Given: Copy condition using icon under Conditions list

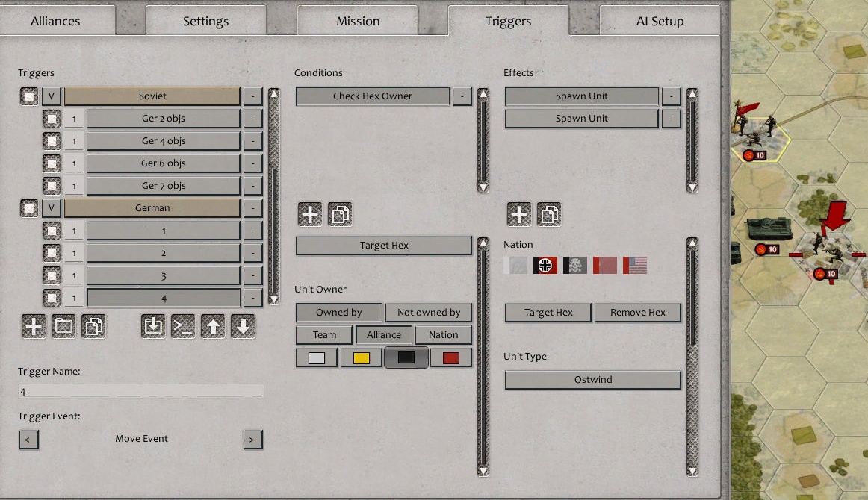Looking at the screenshot, I should click(x=340, y=215).
